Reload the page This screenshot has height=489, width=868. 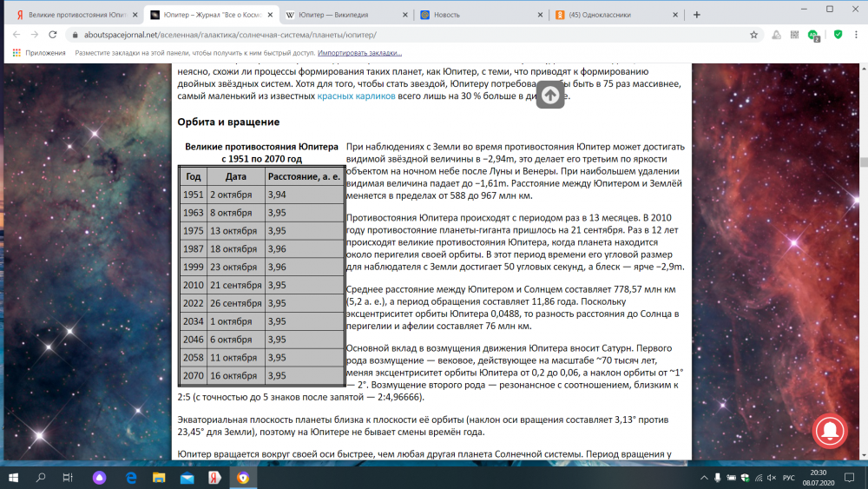[x=54, y=35]
